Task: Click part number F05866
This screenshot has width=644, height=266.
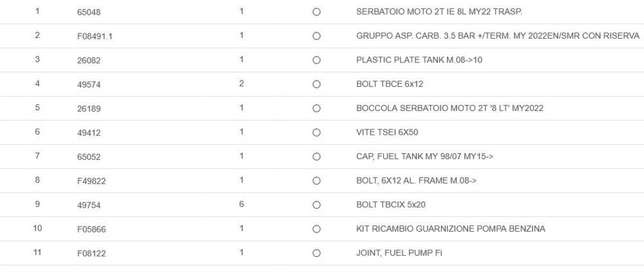Action: (91, 229)
